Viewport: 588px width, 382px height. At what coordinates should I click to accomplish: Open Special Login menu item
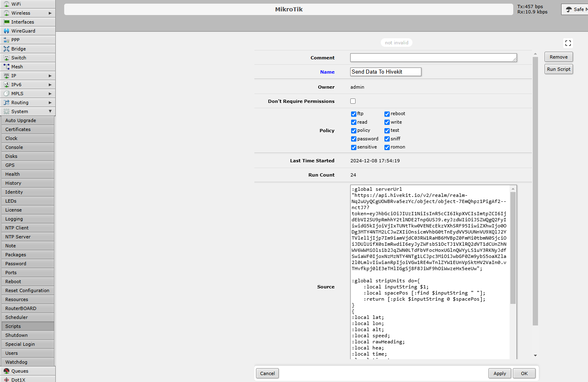tap(28, 344)
